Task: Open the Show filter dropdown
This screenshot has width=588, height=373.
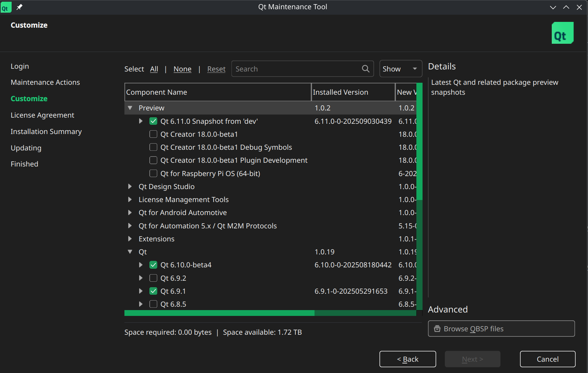Action: (401, 69)
